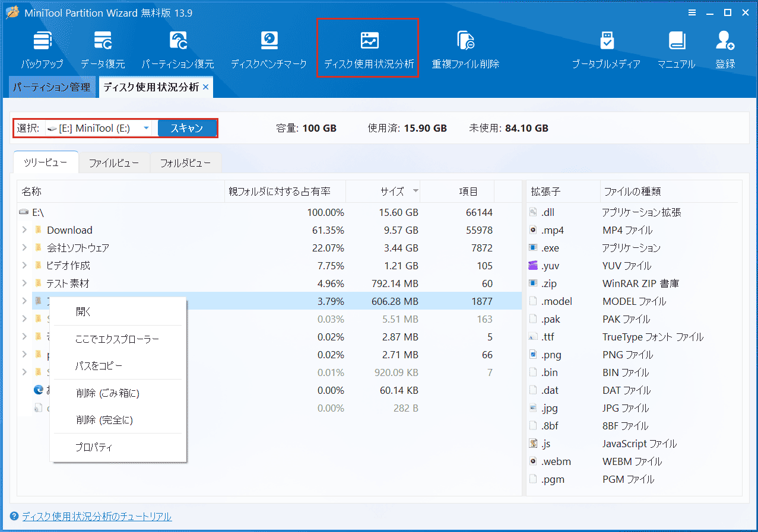Open the 重複ファイル削除 tool
758x532 pixels.
pos(465,50)
